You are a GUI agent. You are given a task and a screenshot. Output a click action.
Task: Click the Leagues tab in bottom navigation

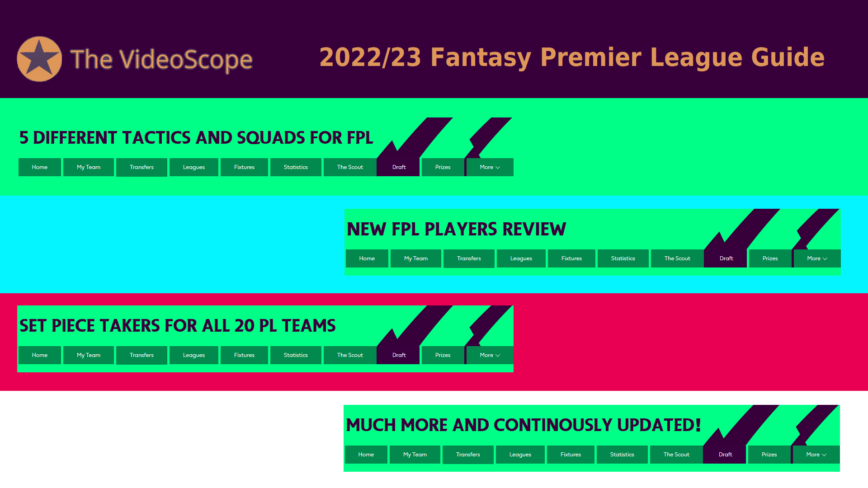520,454
